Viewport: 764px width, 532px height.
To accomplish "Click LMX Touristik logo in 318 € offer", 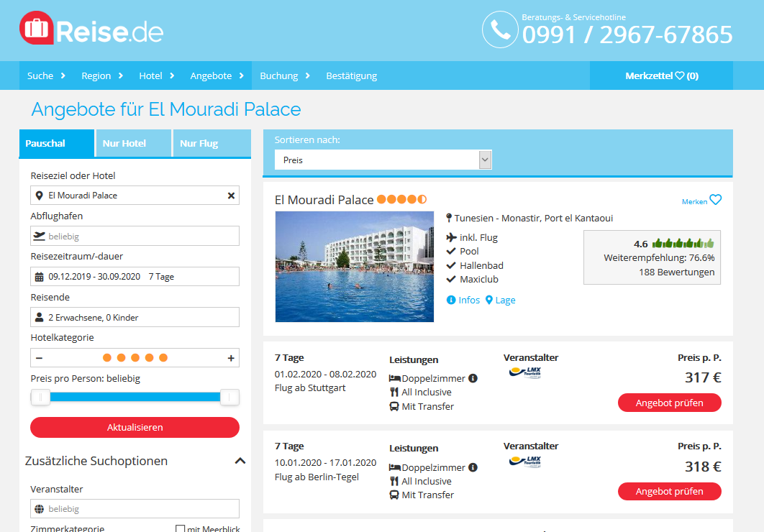I will point(525,461).
